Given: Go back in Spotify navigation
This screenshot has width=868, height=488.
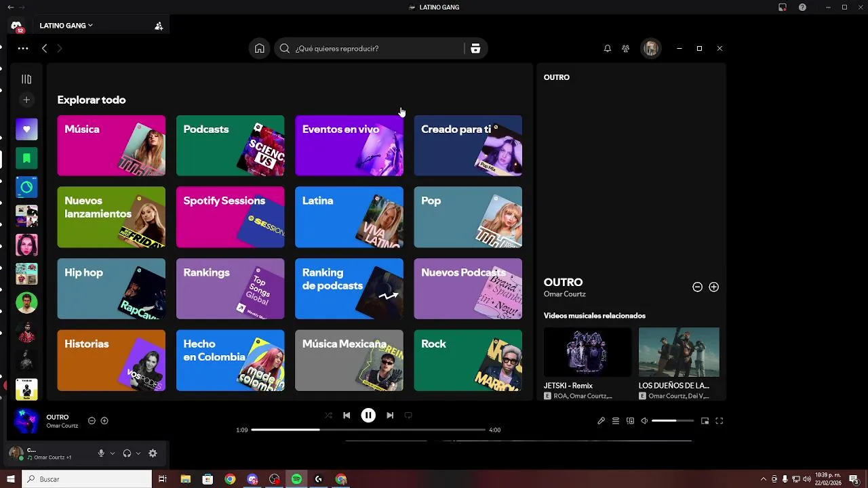Looking at the screenshot, I should (x=44, y=48).
